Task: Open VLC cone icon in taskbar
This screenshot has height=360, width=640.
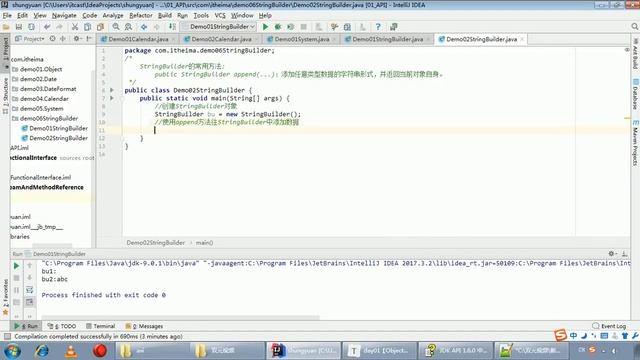Action: pyautogui.click(x=71, y=351)
